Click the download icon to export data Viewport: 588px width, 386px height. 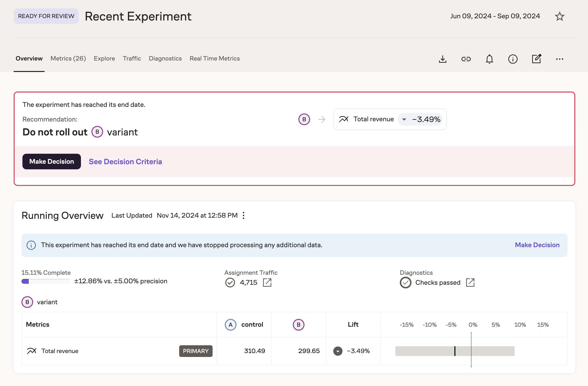click(x=443, y=59)
